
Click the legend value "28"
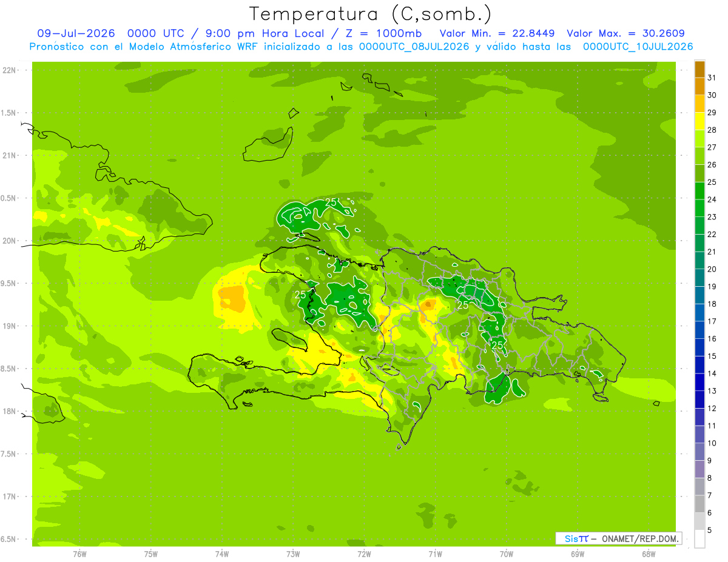coord(712,130)
